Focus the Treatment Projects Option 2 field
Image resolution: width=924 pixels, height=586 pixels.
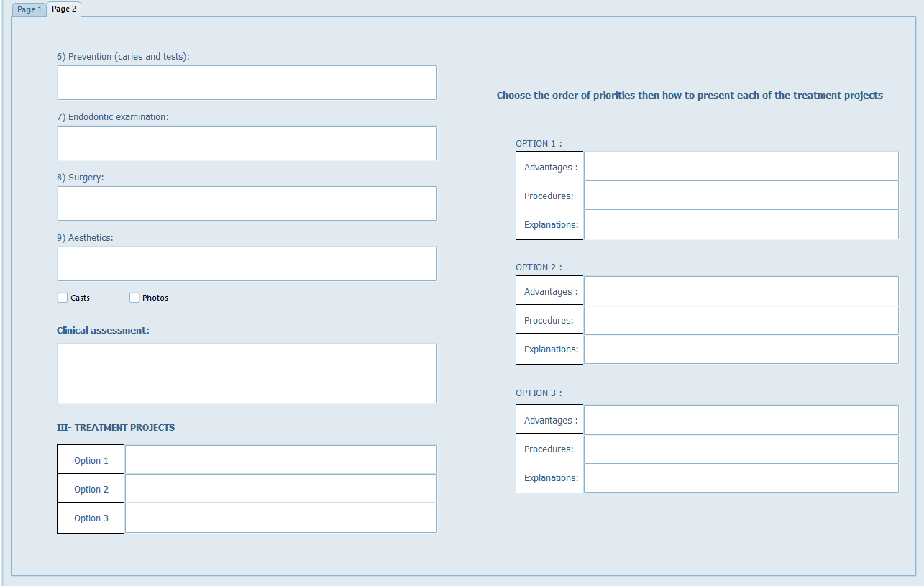coord(280,489)
